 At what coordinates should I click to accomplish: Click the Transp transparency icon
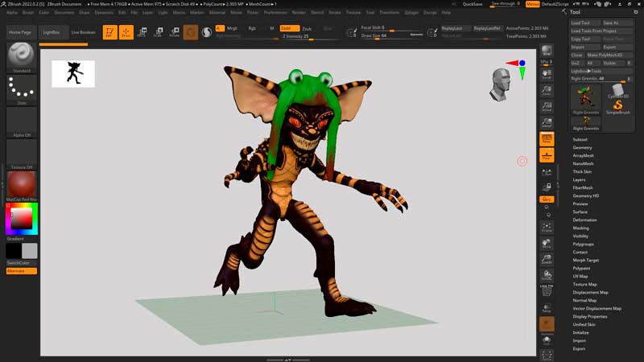[547, 308]
